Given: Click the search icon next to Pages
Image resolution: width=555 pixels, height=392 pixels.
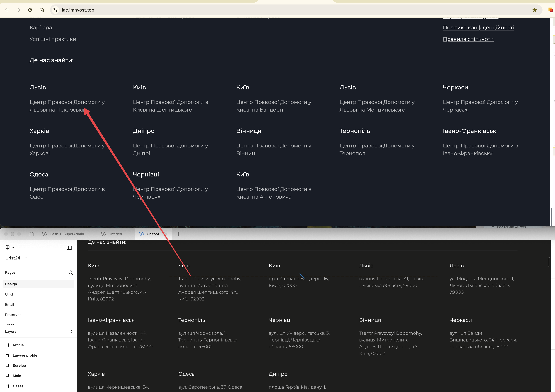Looking at the screenshot, I should point(70,273).
